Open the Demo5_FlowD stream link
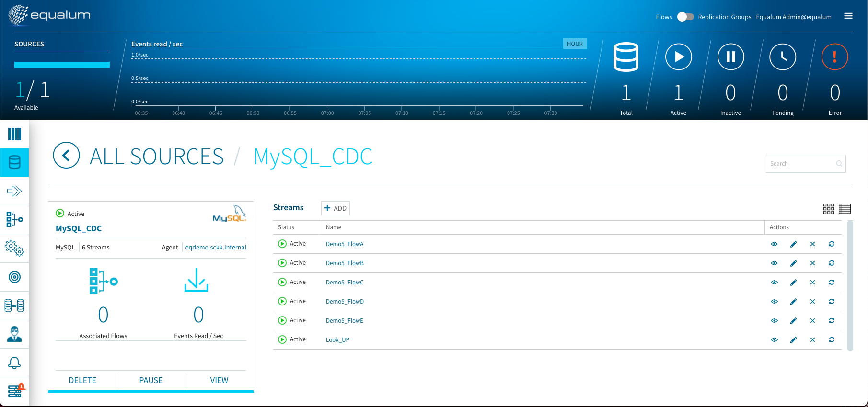This screenshot has width=868, height=407. tap(345, 302)
